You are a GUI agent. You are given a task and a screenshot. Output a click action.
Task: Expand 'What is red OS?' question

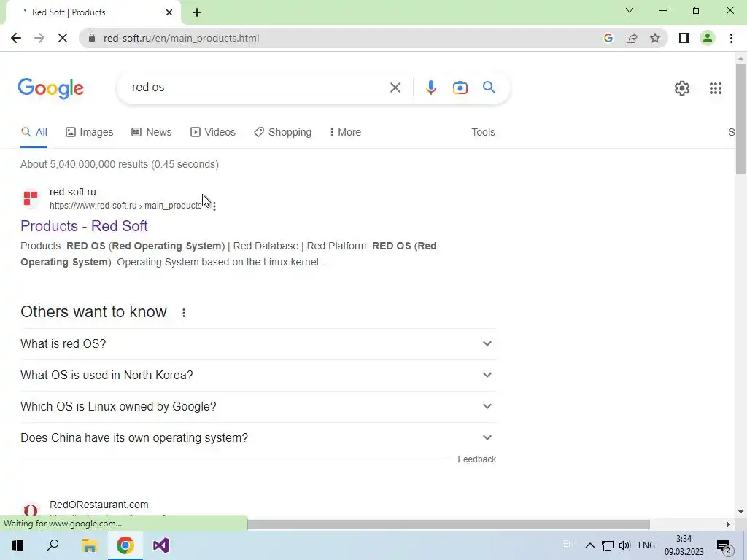coord(258,344)
